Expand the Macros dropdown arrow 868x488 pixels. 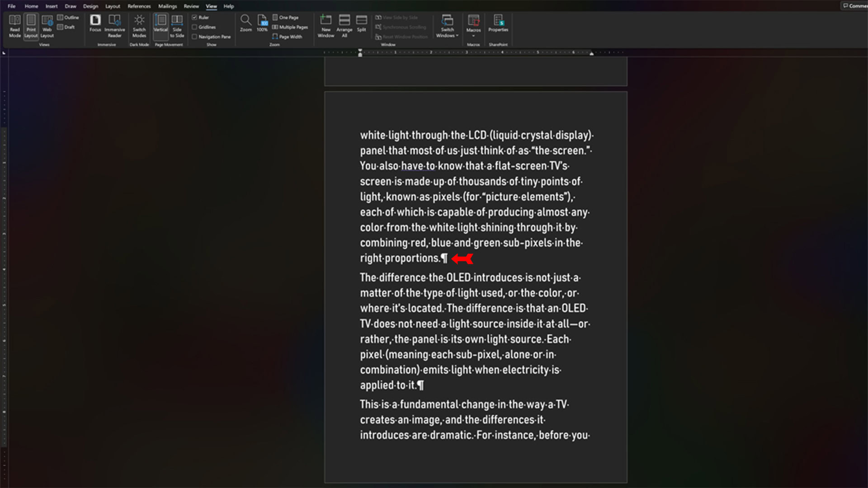pos(473,36)
